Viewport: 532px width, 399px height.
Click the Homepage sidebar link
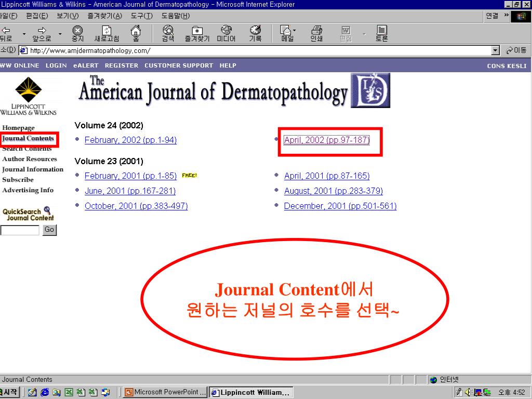19,128
